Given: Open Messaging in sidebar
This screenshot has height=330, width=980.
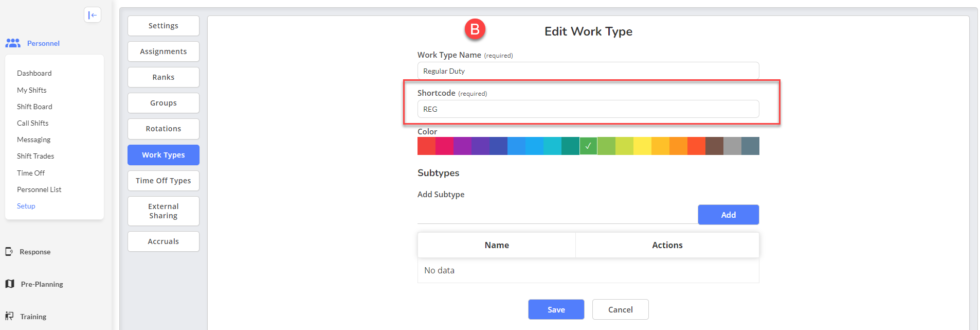Looking at the screenshot, I should click(34, 140).
